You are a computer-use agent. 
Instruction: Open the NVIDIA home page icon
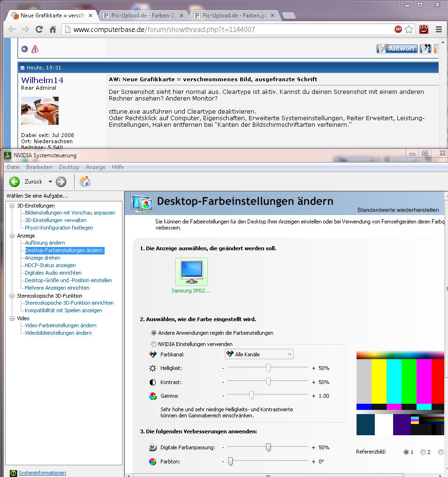tap(85, 182)
